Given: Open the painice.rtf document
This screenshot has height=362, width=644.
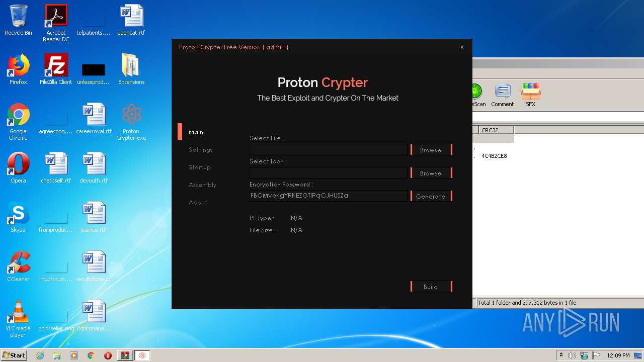Looking at the screenshot, I should tap(94, 217).
